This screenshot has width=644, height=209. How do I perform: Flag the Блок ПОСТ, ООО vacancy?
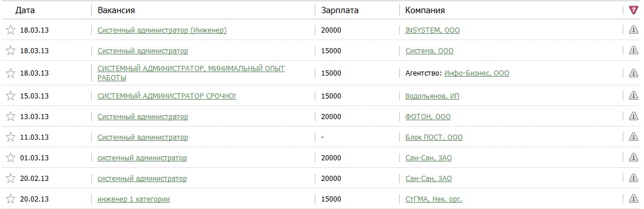coord(633,136)
